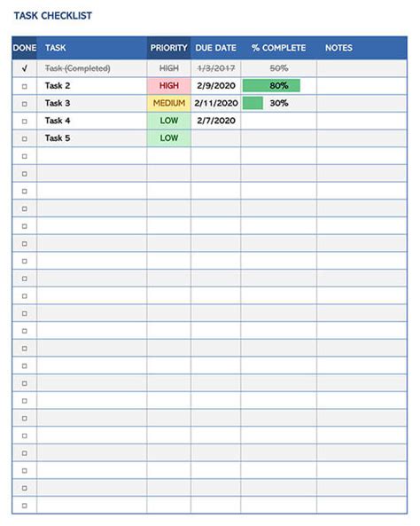
Task: Click the NOTES column header
Action: tap(338, 48)
